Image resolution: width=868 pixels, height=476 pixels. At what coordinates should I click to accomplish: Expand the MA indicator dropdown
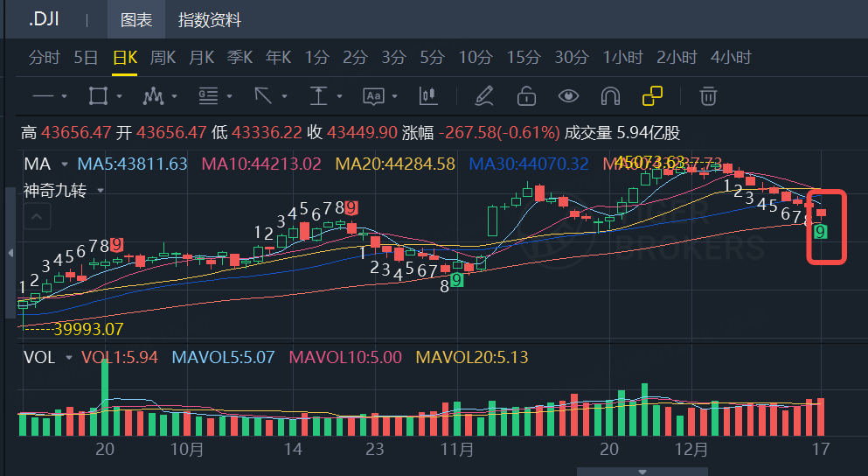click(65, 164)
